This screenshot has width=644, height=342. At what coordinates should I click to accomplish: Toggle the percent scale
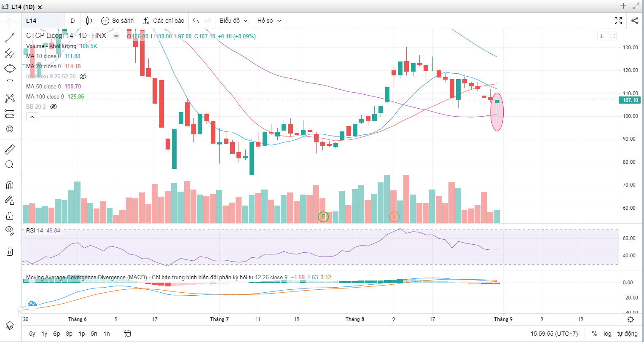coord(595,334)
